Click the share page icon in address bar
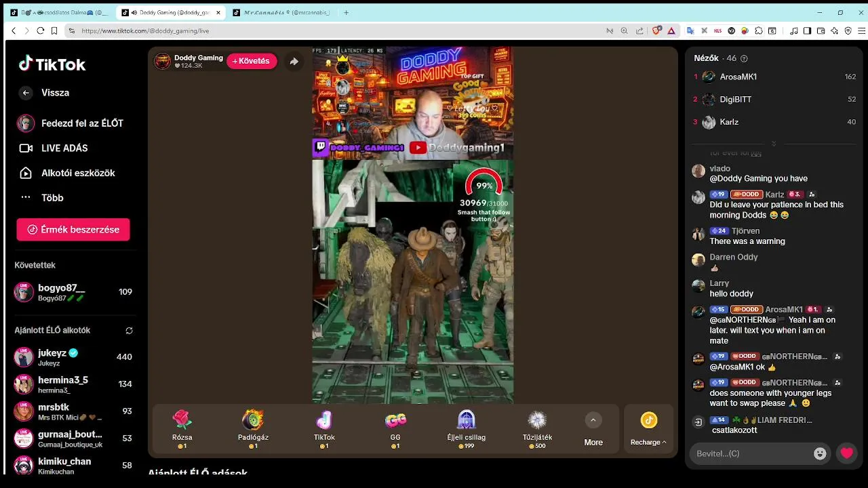 tap(639, 30)
